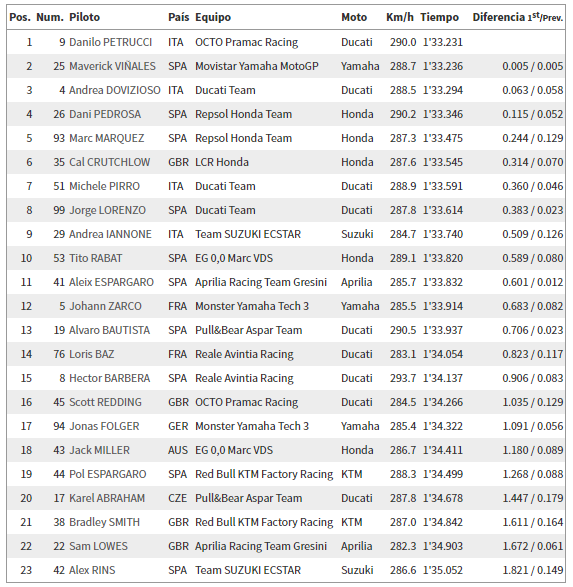The width and height of the screenshot is (573, 587).
Task: Click lap time 1'35.052
Action: 443,570
